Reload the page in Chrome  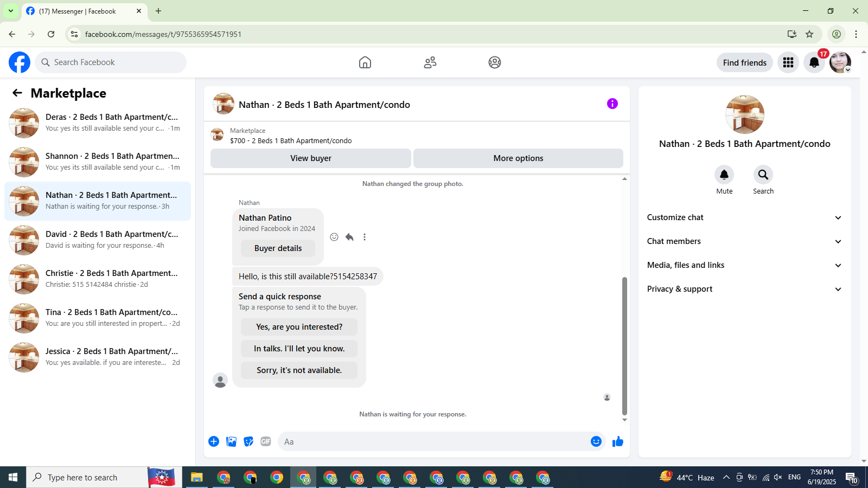(x=51, y=34)
